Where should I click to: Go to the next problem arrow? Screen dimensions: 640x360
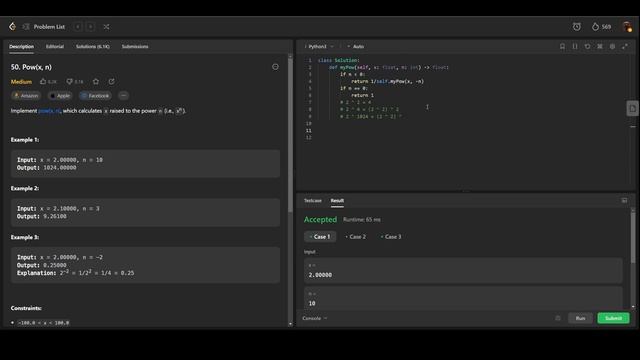pos(91,27)
